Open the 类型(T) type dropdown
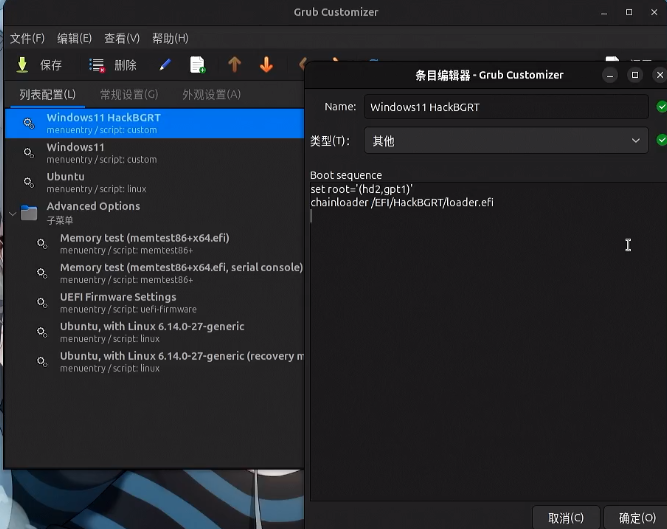The width and height of the screenshot is (667, 529). pos(505,141)
